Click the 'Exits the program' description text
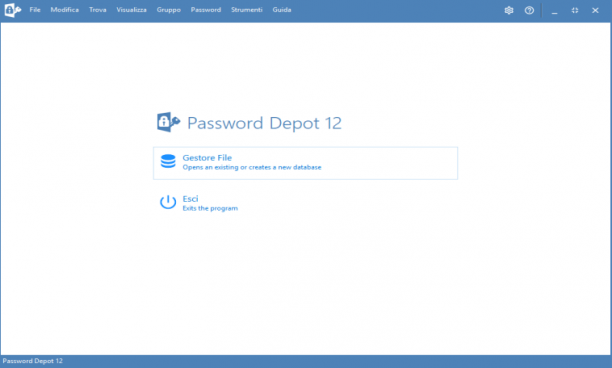Screen dimensions: 612x368 pyautogui.click(x=210, y=208)
